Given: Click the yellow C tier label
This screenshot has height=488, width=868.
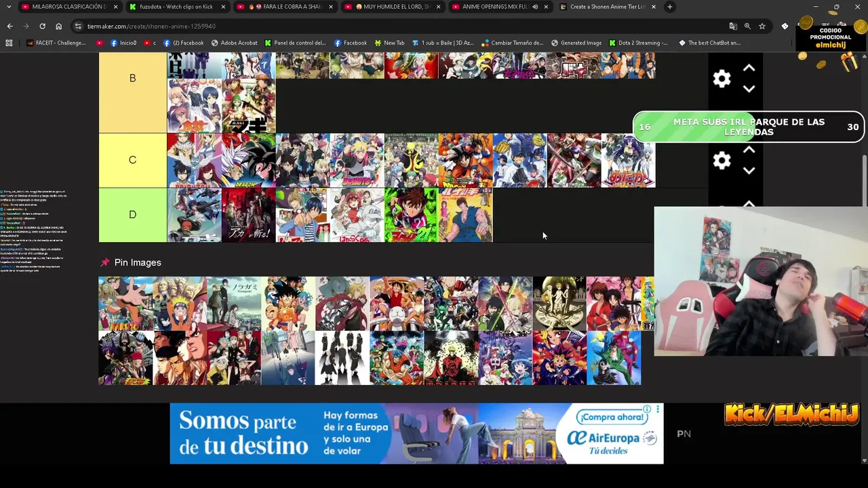Looking at the screenshot, I should [x=132, y=160].
